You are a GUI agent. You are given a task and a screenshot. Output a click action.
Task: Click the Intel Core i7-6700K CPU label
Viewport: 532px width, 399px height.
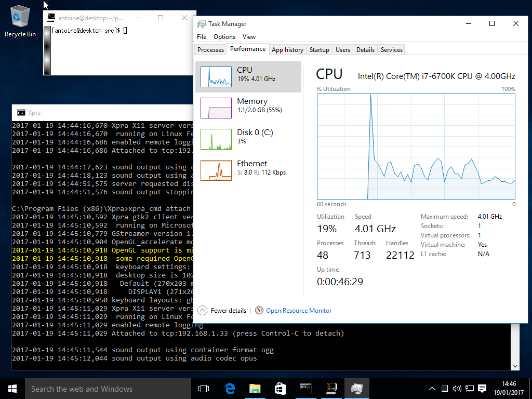[x=436, y=76]
